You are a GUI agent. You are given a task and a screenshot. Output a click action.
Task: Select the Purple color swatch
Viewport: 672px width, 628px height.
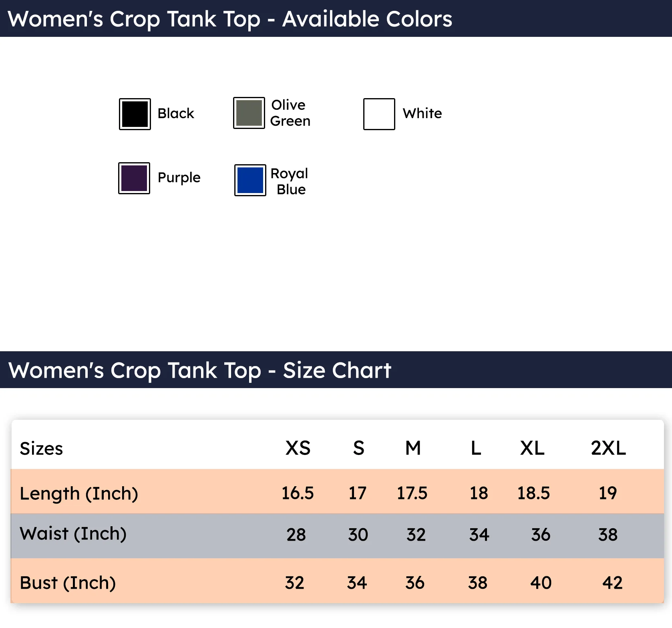tap(134, 178)
